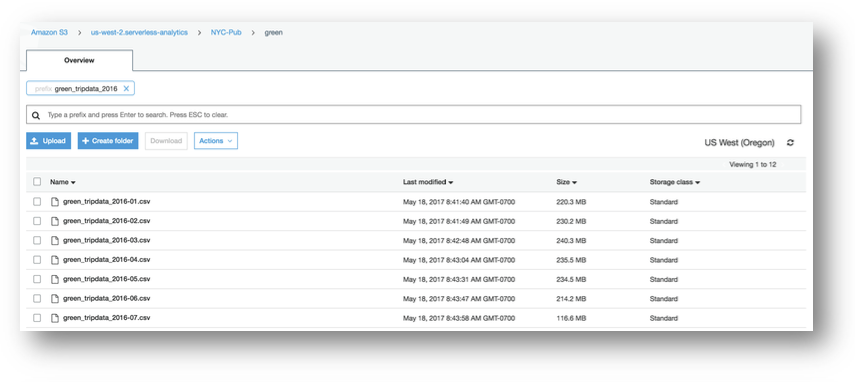The image size is (855, 382).
Task: Open green_tripdata_2016-02.csv file
Action: (106, 221)
